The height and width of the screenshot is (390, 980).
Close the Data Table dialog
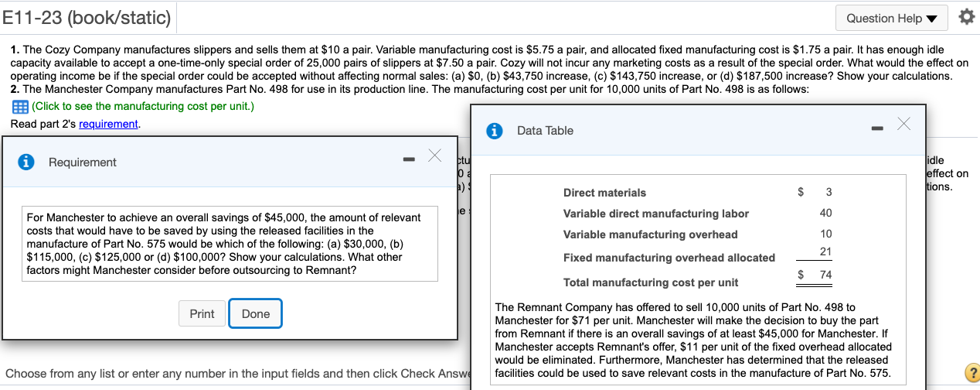point(904,125)
